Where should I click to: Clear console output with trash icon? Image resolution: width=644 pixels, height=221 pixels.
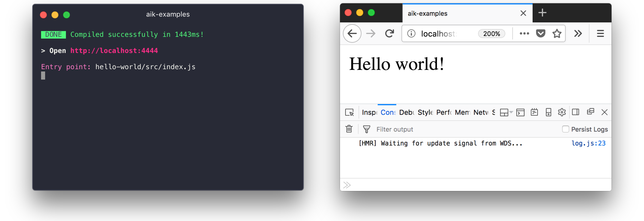(x=349, y=129)
